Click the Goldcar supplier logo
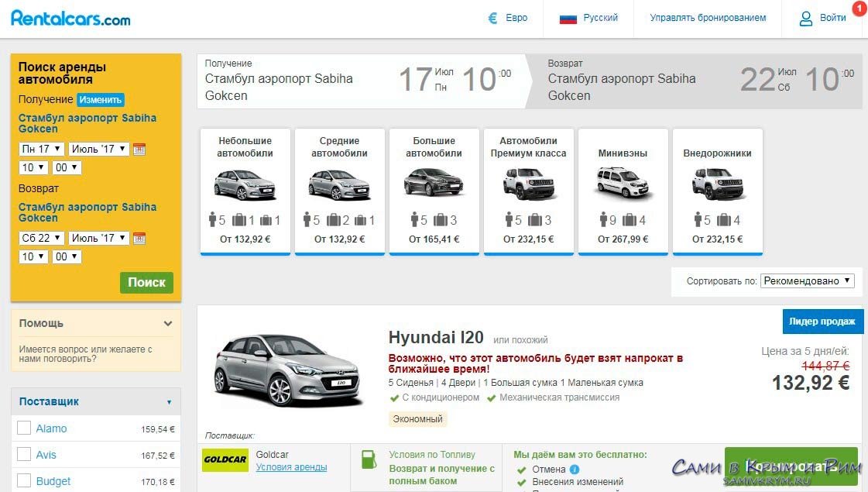 pyautogui.click(x=225, y=460)
